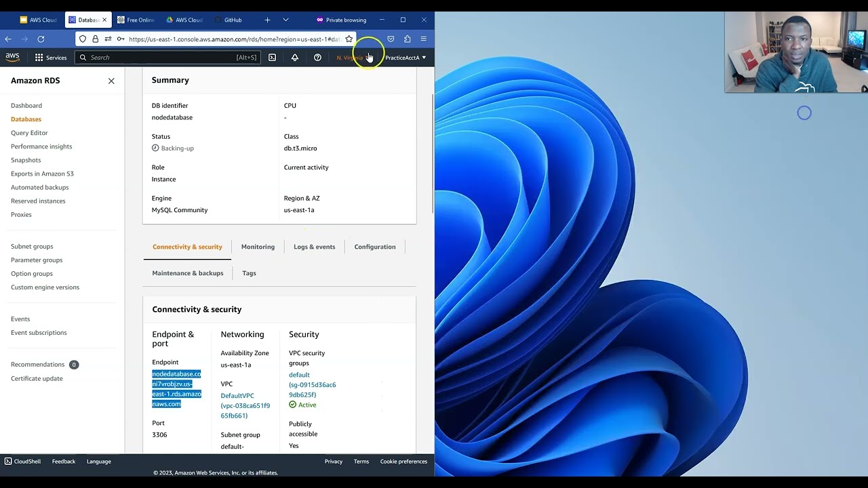Open Certificate update in the sidebar
Viewport: 868px width, 488px height.
37,378
